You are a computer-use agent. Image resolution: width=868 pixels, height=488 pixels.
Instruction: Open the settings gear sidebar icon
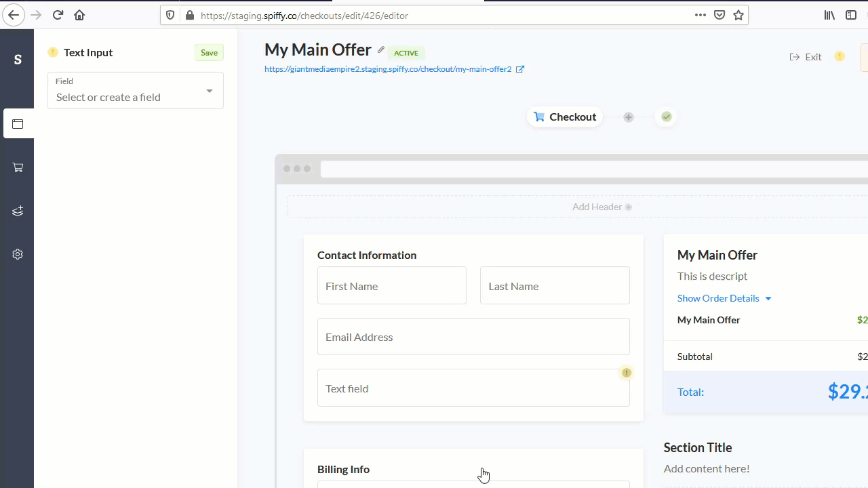[x=18, y=254]
